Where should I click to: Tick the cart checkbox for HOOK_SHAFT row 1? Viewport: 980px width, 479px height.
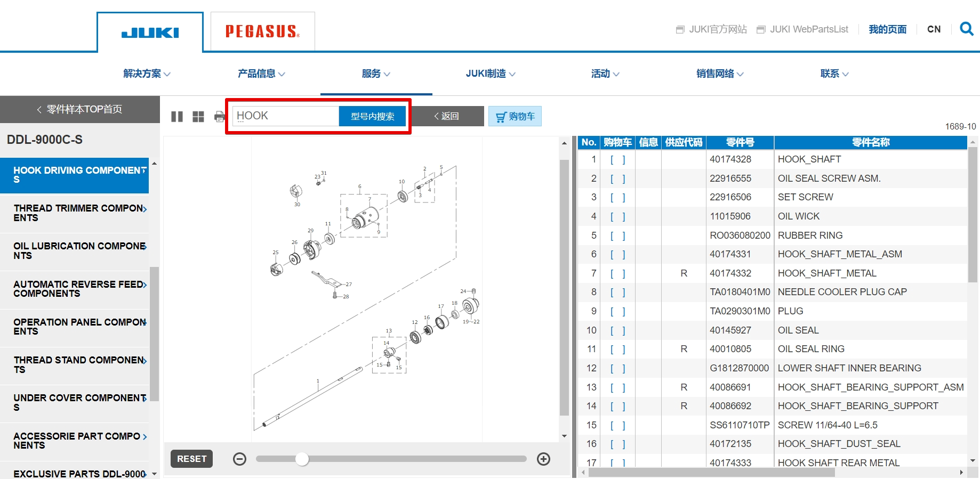pyautogui.click(x=617, y=159)
